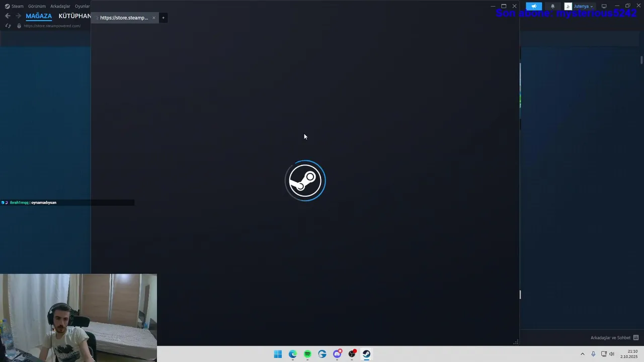Image resolution: width=644 pixels, height=362 pixels.
Task: Go forward with the right arrow
Action: pyautogui.click(x=18, y=16)
